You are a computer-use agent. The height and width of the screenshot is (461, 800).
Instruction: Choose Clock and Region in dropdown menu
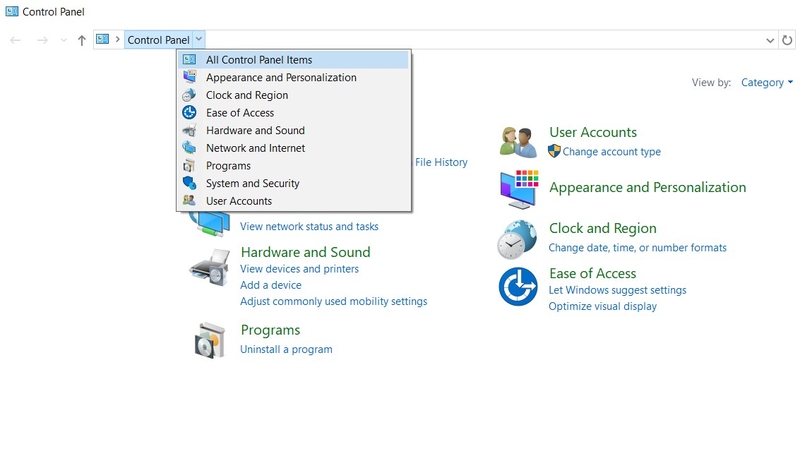pos(293,95)
